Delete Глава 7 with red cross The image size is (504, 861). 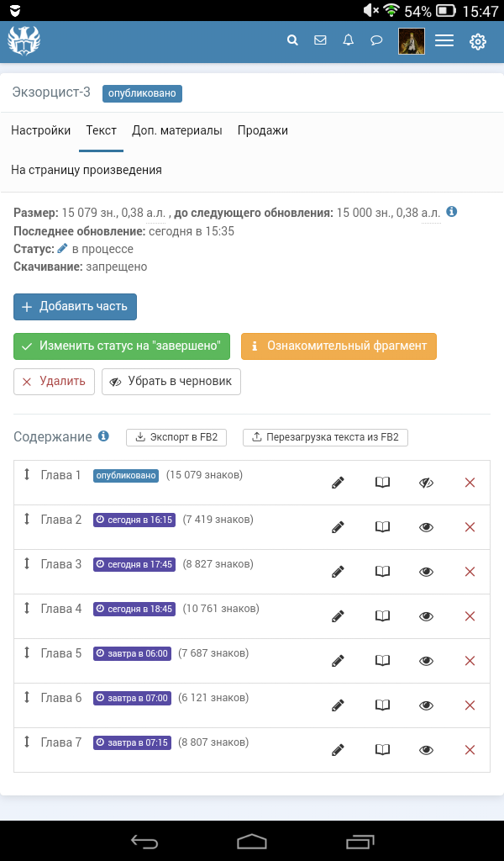click(x=470, y=750)
